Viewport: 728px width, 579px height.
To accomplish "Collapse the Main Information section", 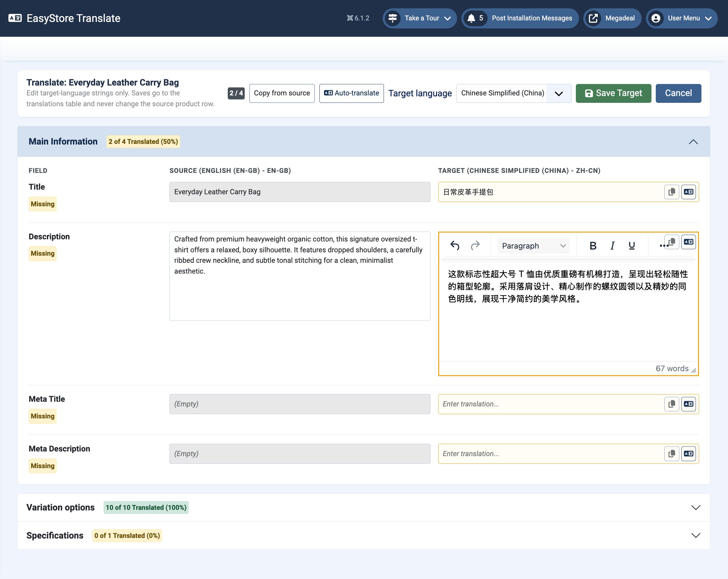I will click(x=693, y=141).
